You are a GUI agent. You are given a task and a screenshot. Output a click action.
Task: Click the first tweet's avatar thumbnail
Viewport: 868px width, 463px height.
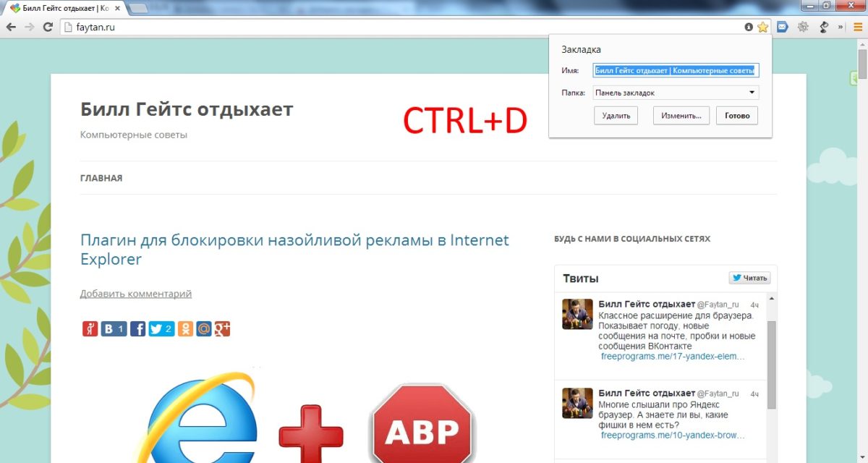pos(577,314)
